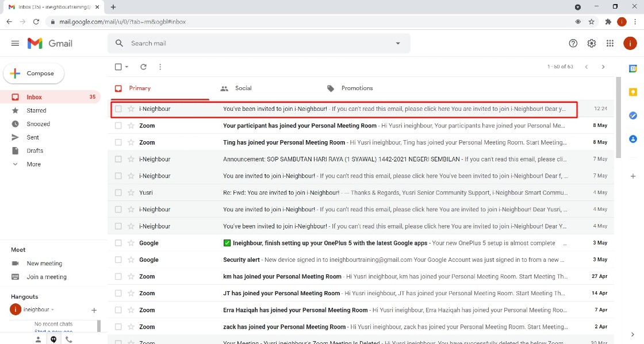644x344 pixels.
Task: Go to newer messages page
Action: coord(586,67)
